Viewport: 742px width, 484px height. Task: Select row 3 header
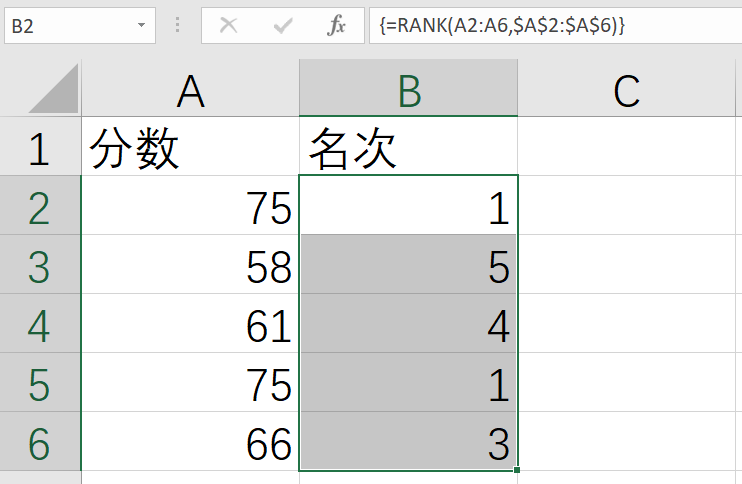[x=39, y=265]
